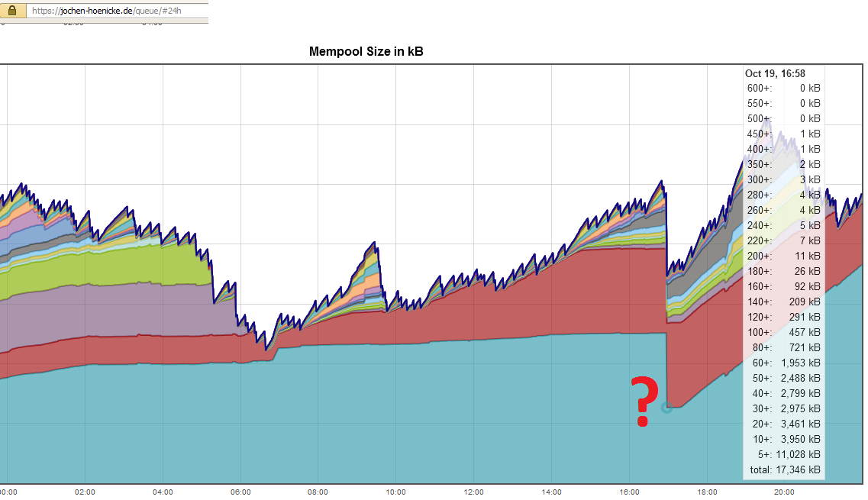The width and height of the screenshot is (868, 500).
Task: Click the "180+: 26 kB" legend row
Action: pyautogui.click(x=783, y=271)
